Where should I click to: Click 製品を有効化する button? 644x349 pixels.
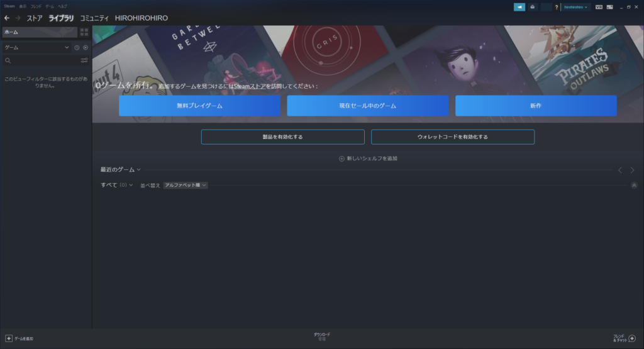[282, 136]
